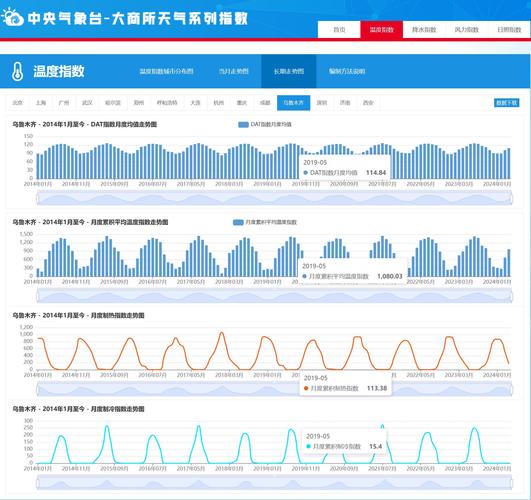Click 月度累积平均温度 chart zoom slider left handle
The height and width of the screenshot is (500, 531).
[38, 296]
